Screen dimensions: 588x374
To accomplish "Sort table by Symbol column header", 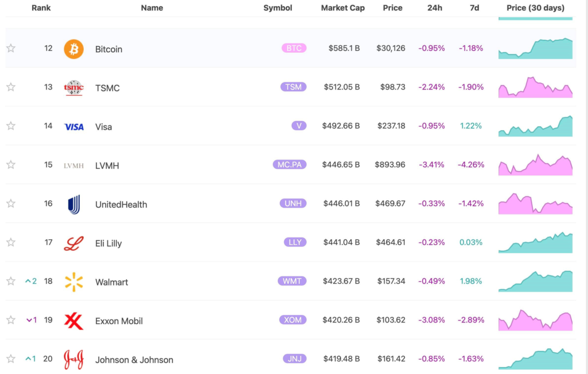I will pos(277,8).
